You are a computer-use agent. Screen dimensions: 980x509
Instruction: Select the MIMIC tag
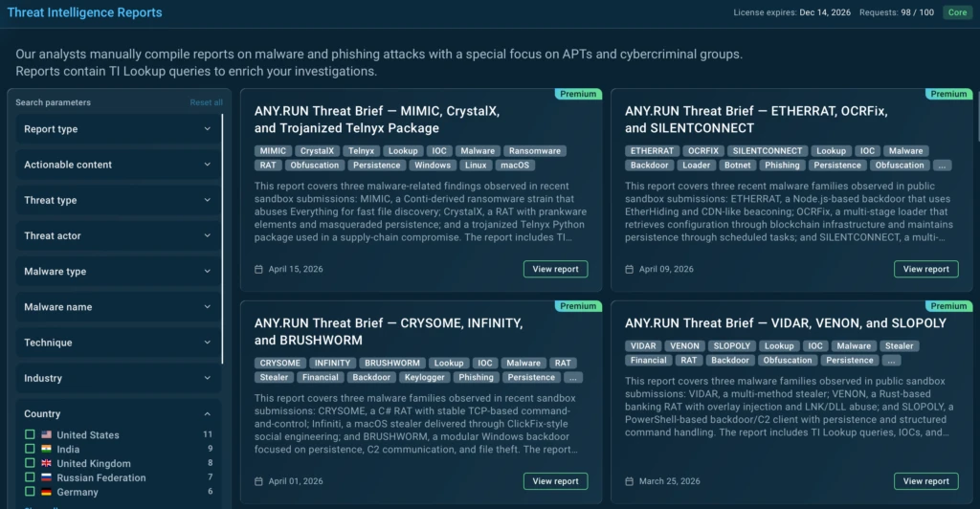tap(273, 151)
